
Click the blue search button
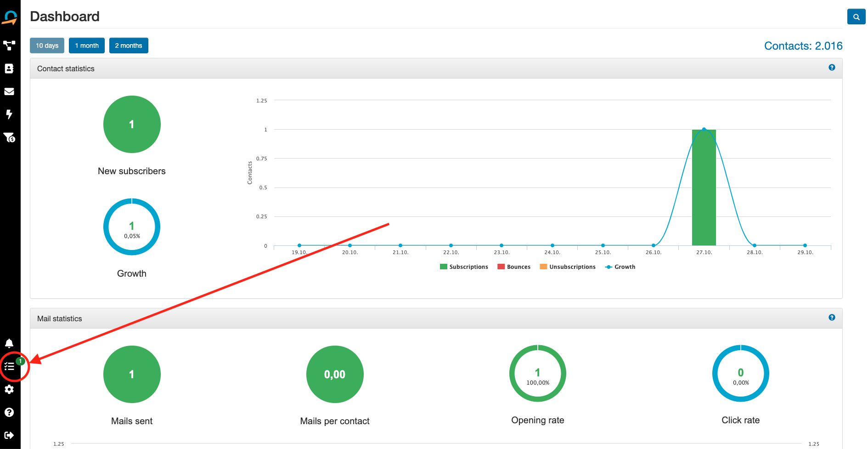pos(856,17)
